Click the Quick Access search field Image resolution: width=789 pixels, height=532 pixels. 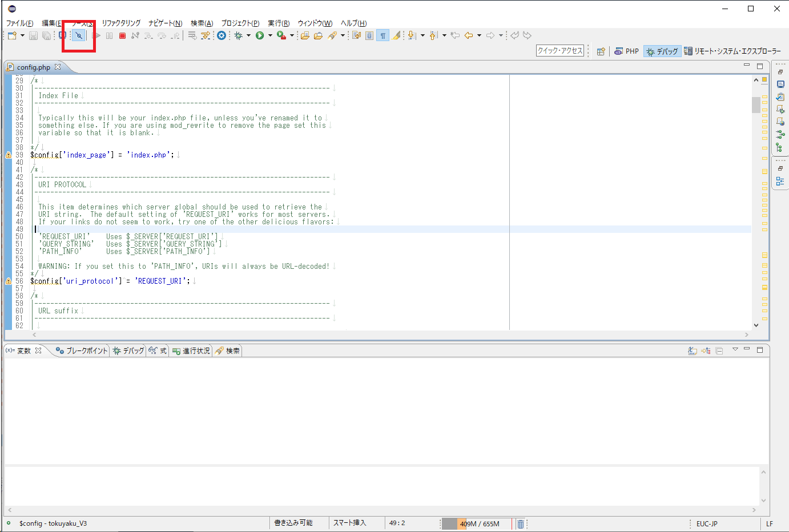click(560, 51)
